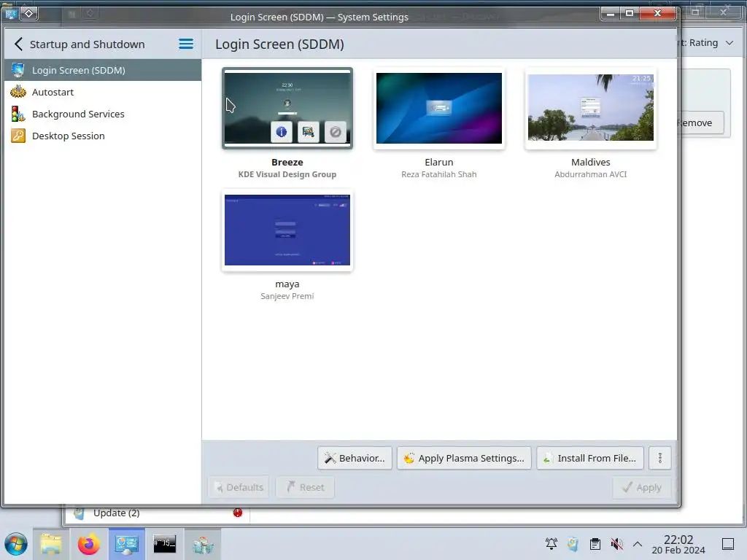747x560 pixels.
Task: Click the red update alert badge
Action: [x=238, y=513]
